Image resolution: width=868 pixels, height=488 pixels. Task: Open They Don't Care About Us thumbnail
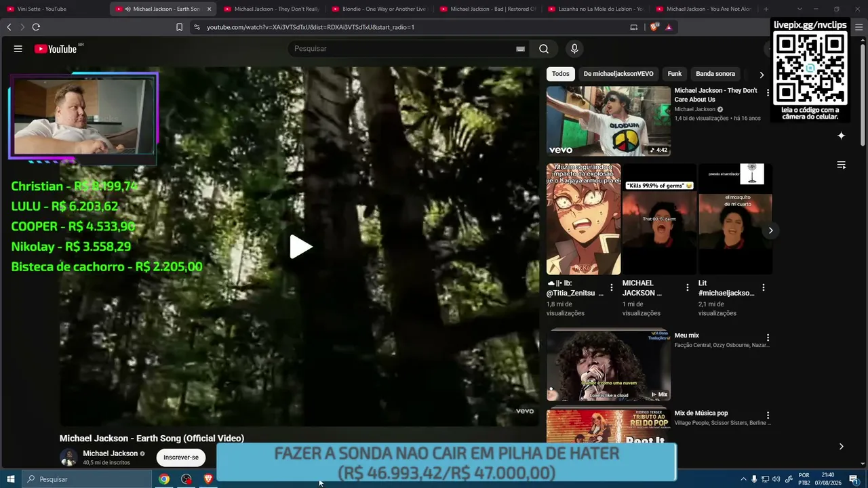(x=608, y=121)
